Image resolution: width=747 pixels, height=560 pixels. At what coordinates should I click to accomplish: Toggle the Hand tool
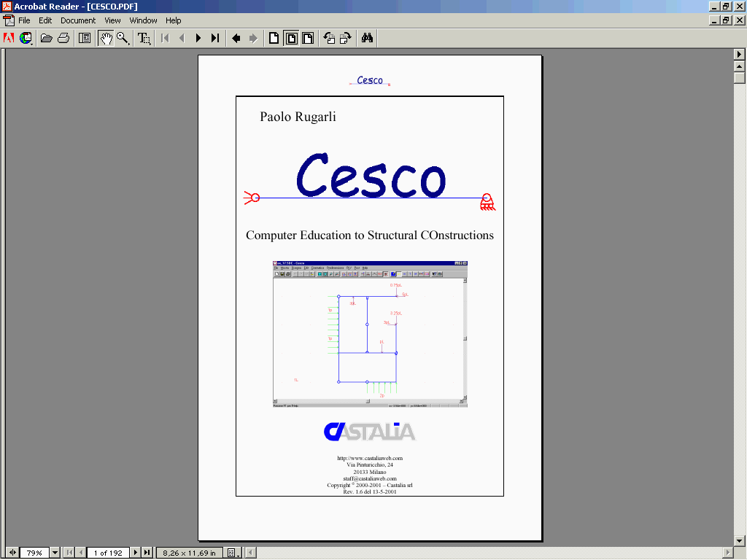pos(106,38)
